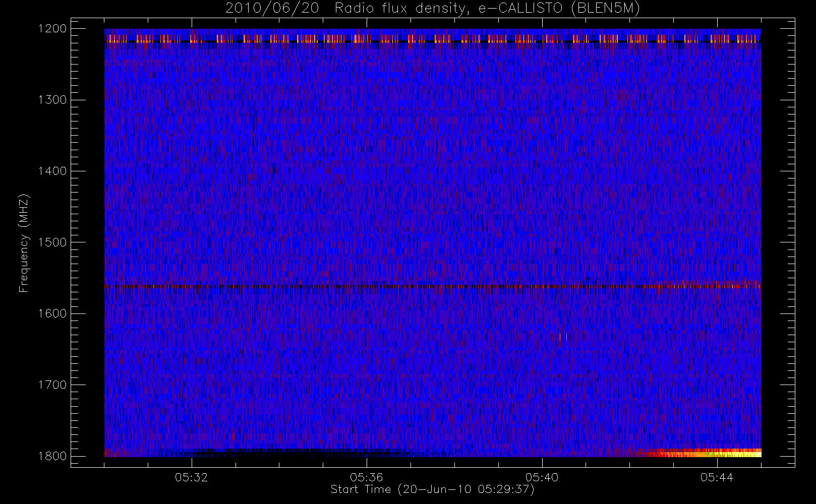Screen dimensions: 816x504
Task: Click the 1500 frequency tick label
Action: pos(52,242)
